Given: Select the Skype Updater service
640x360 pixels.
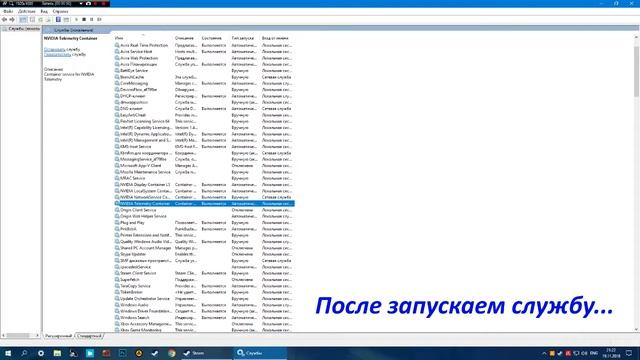Looking at the screenshot, I should (204, 254).
